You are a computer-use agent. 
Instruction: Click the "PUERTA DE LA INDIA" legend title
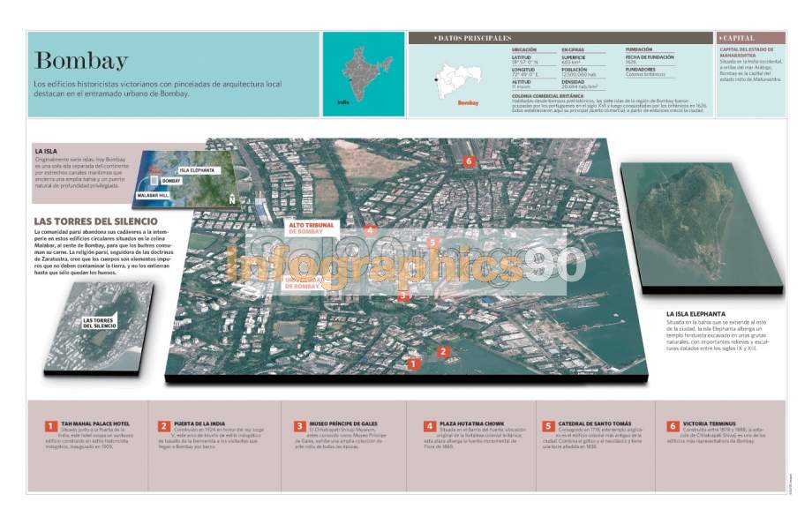click(x=199, y=423)
